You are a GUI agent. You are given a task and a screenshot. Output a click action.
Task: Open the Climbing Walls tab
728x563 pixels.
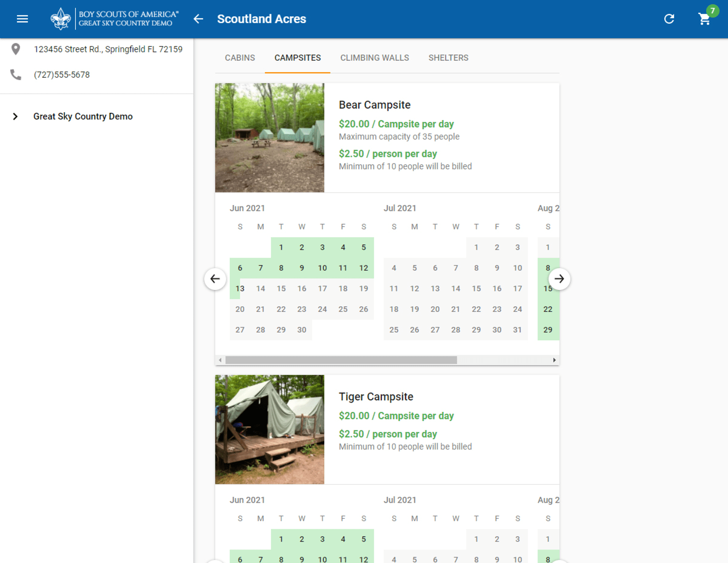[375, 58]
